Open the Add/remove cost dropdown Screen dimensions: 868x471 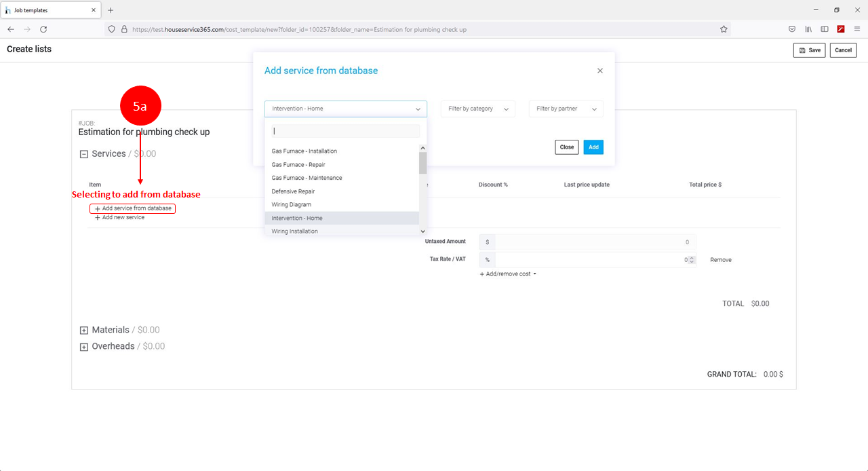508,274
